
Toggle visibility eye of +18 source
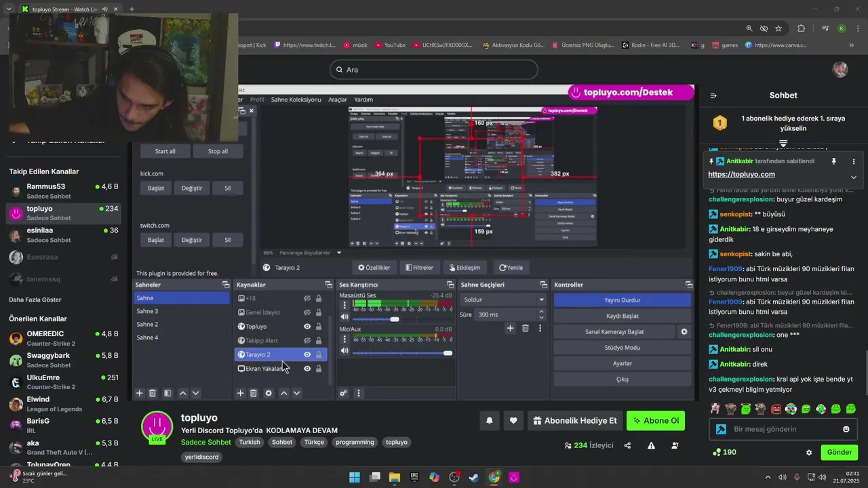(307, 298)
